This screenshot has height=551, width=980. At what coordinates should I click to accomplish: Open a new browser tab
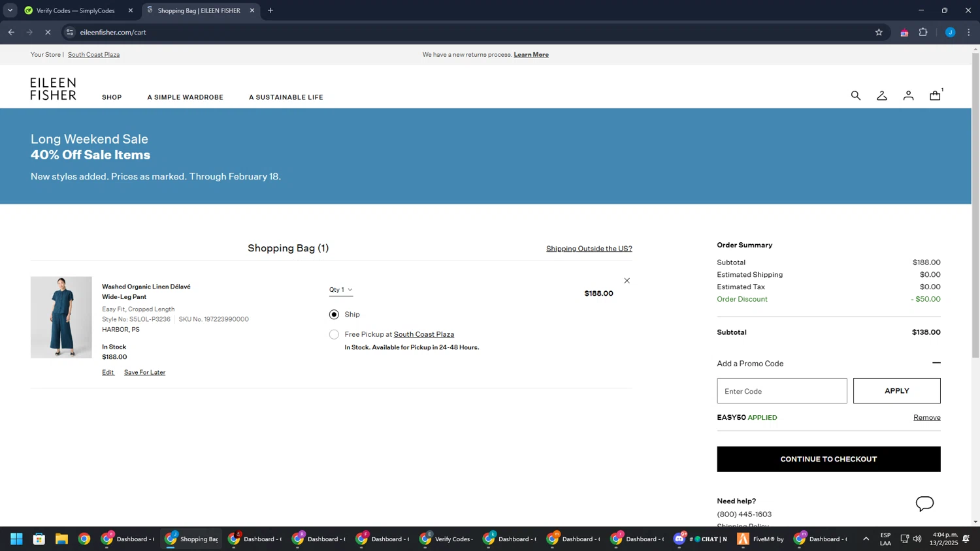pos(270,10)
